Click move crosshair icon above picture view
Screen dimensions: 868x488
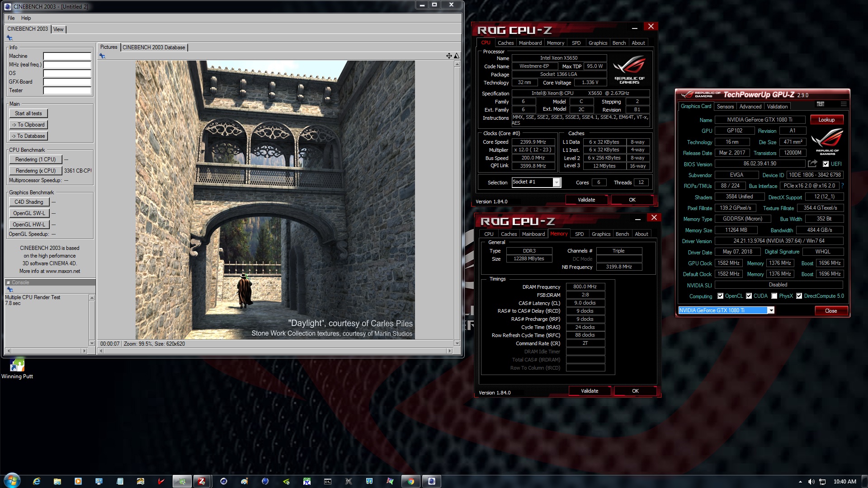(x=449, y=56)
